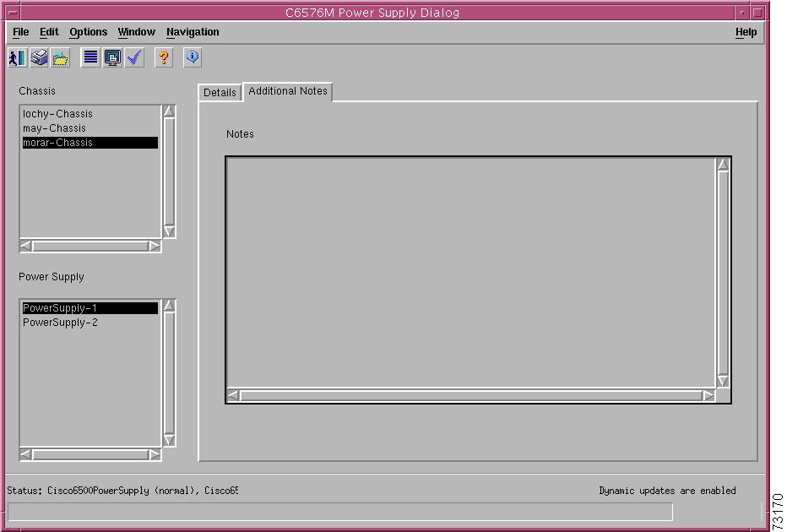Select PowerSupply-2 in Power Supply list
787x532 pixels.
pos(90,323)
